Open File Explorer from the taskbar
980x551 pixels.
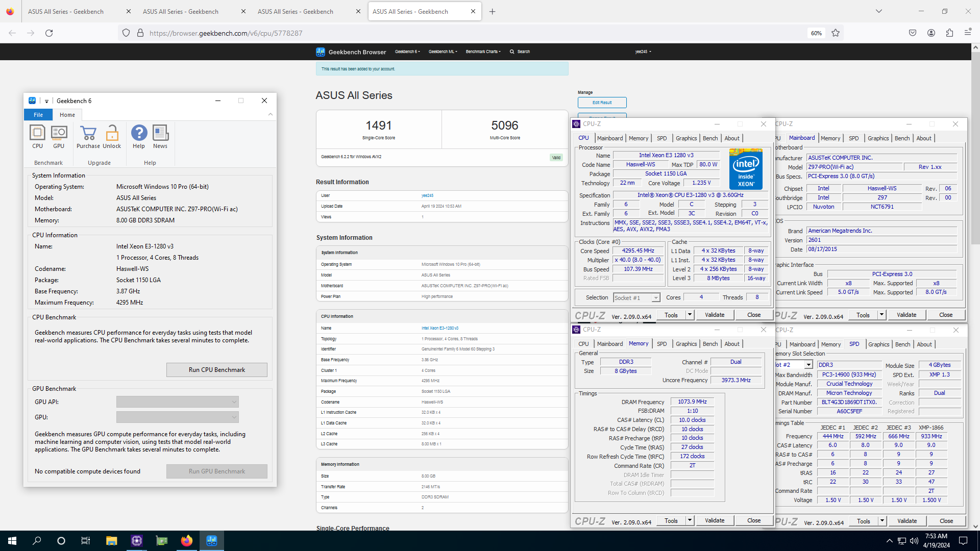click(x=111, y=541)
